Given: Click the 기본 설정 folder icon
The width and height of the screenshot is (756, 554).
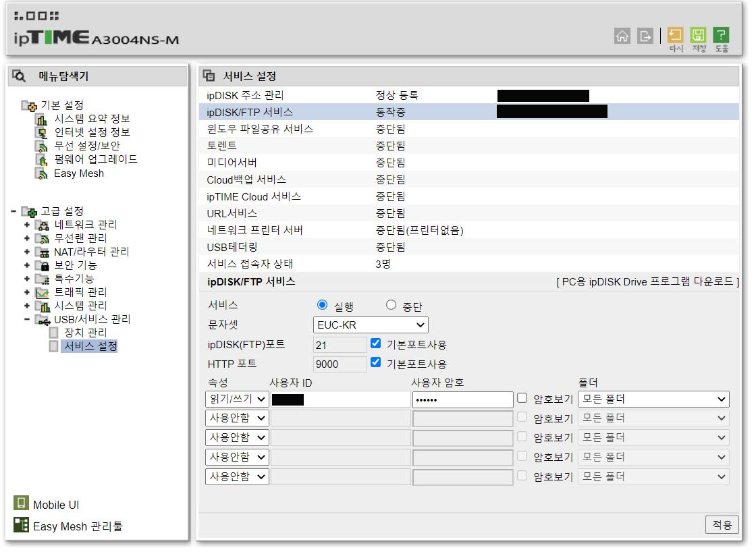Looking at the screenshot, I should [29, 105].
